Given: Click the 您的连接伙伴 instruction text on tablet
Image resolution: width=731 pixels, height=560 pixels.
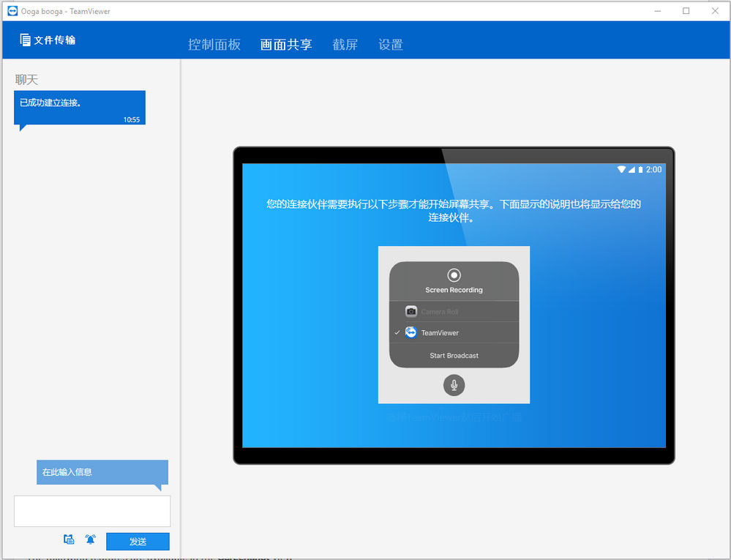Looking at the screenshot, I should pos(453,211).
